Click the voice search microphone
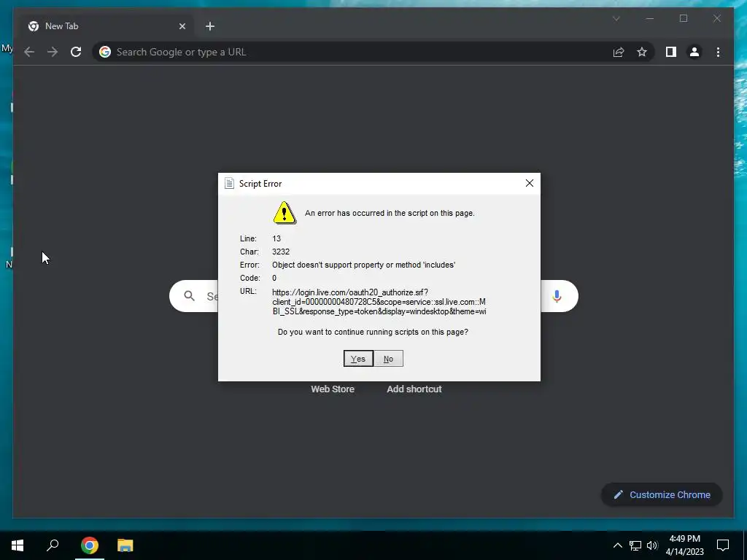The height and width of the screenshot is (560, 747). (557, 296)
